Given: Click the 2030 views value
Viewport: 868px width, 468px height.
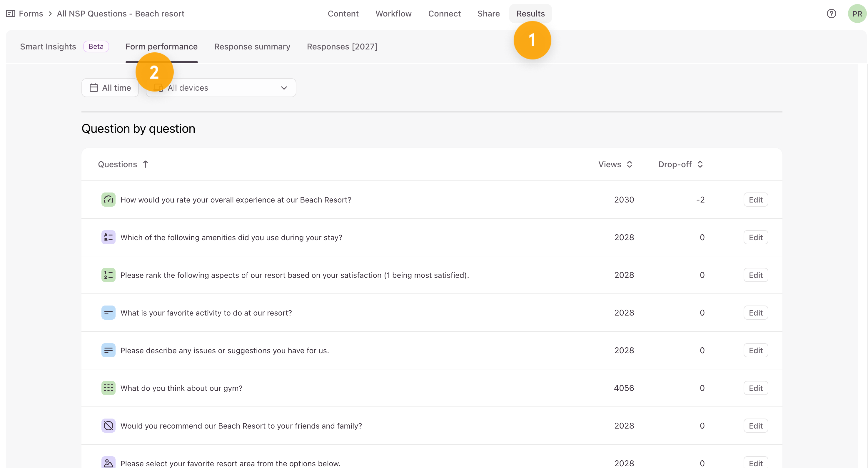Looking at the screenshot, I should click(x=624, y=200).
